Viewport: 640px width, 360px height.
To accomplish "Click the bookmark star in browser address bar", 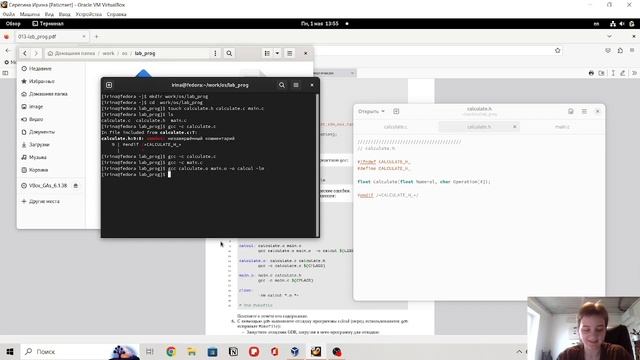I will pos(558,51).
